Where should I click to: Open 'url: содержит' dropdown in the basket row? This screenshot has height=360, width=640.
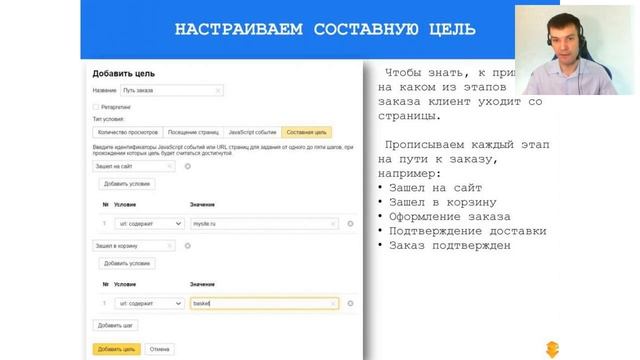[x=149, y=303]
